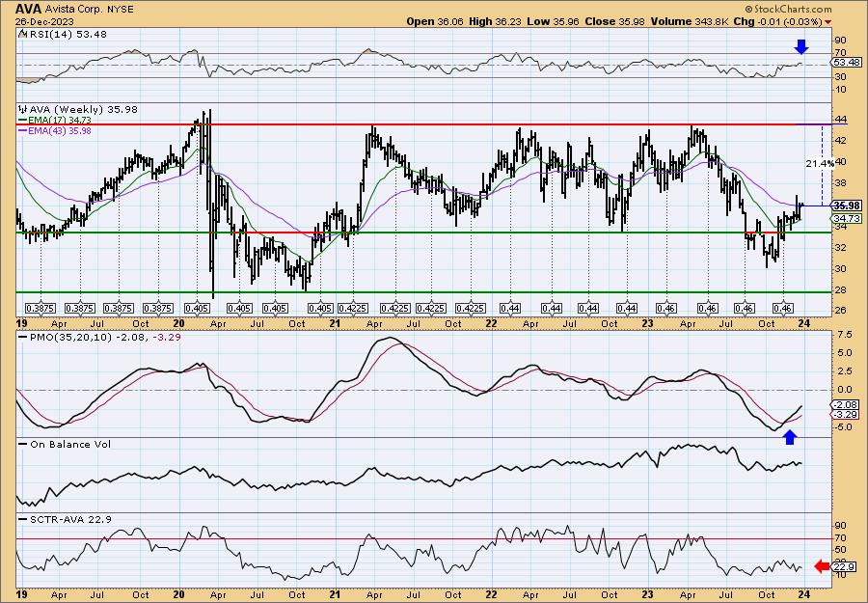
Task: Click the purple EMA(43) legend line marker
Action: tap(22, 130)
